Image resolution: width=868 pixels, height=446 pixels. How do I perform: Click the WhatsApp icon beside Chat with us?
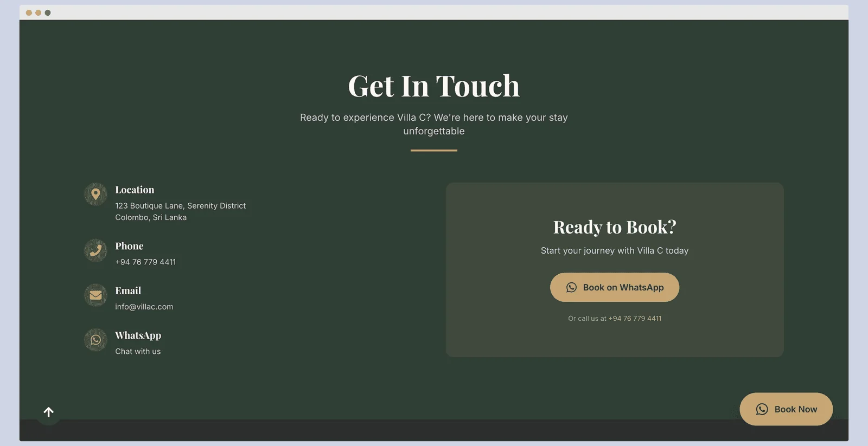[x=95, y=340]
